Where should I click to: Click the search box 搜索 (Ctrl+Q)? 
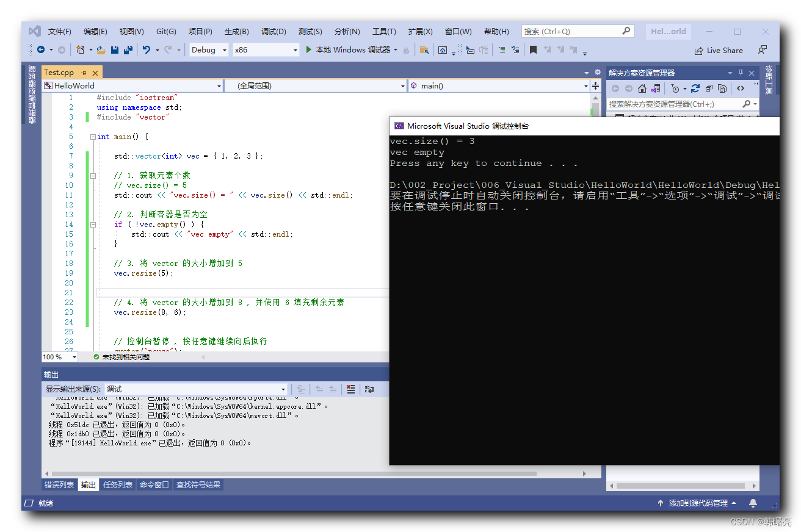pos(578,31)
